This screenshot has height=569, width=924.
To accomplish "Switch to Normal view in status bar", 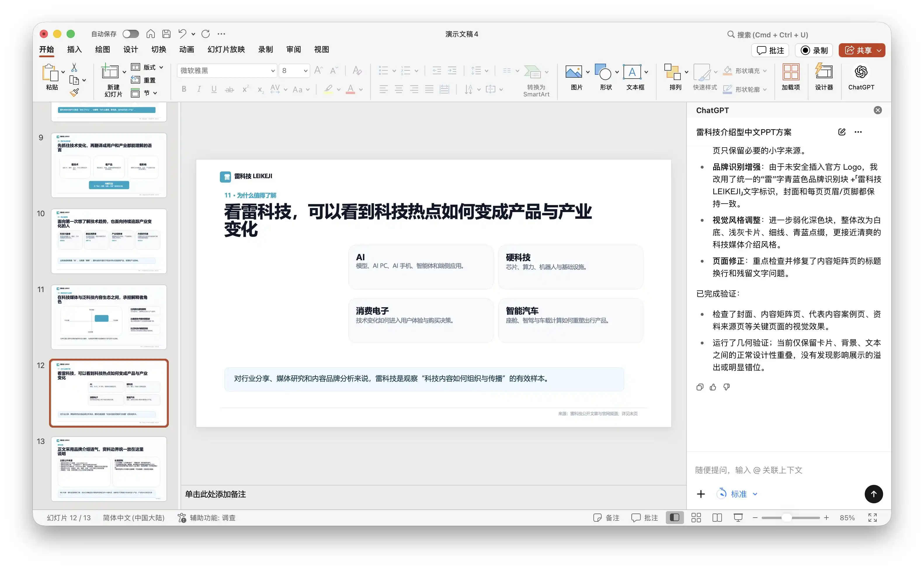I will (675, 517).
